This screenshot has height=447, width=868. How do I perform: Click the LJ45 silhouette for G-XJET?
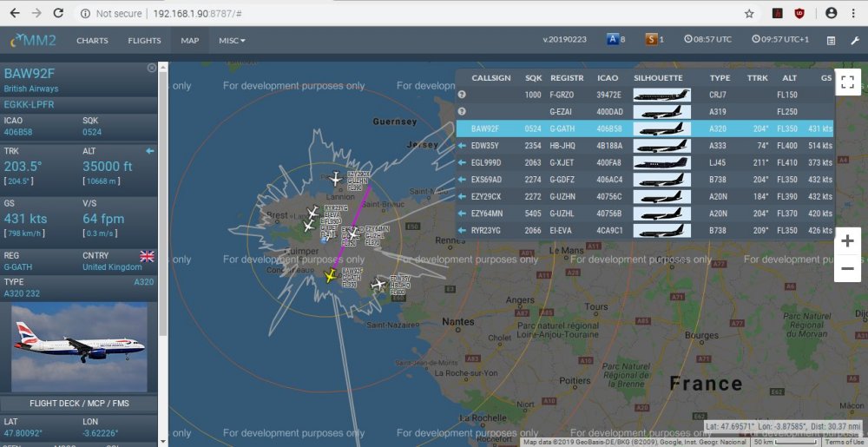pos(661,162)
